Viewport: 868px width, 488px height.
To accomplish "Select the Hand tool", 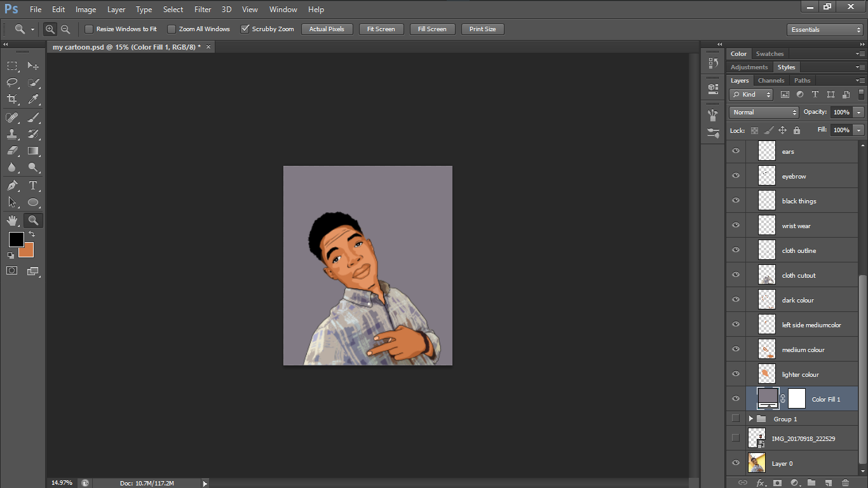I will pos(12,220).
